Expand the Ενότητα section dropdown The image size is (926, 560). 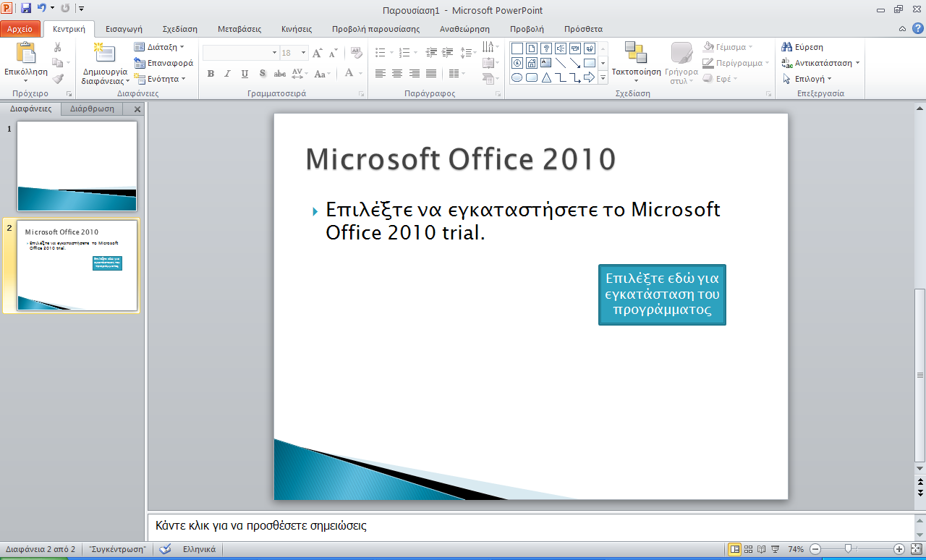pos(160,79)
